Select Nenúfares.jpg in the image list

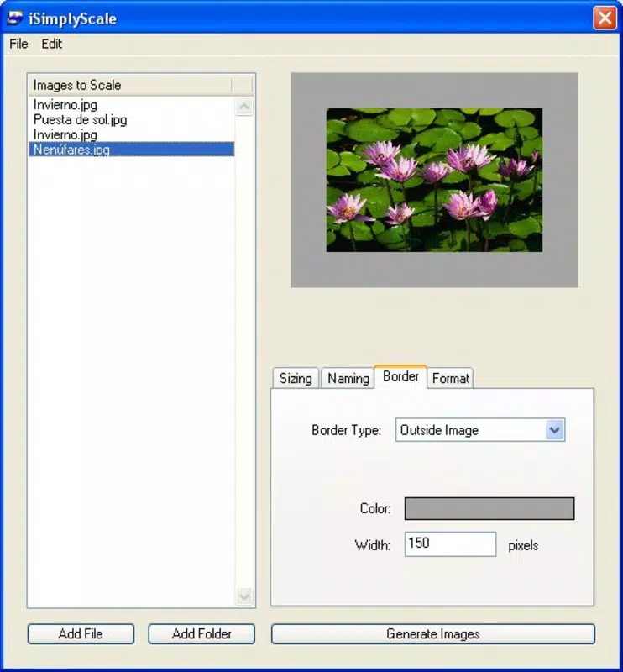pos(131,150)
